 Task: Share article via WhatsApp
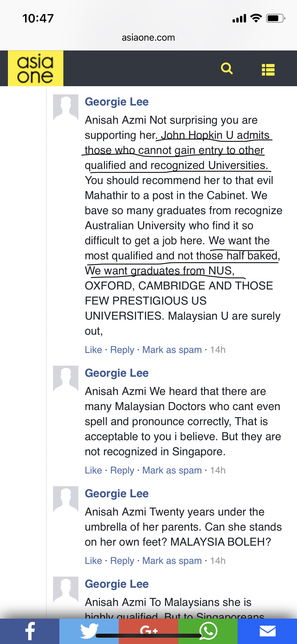(208, 631)
